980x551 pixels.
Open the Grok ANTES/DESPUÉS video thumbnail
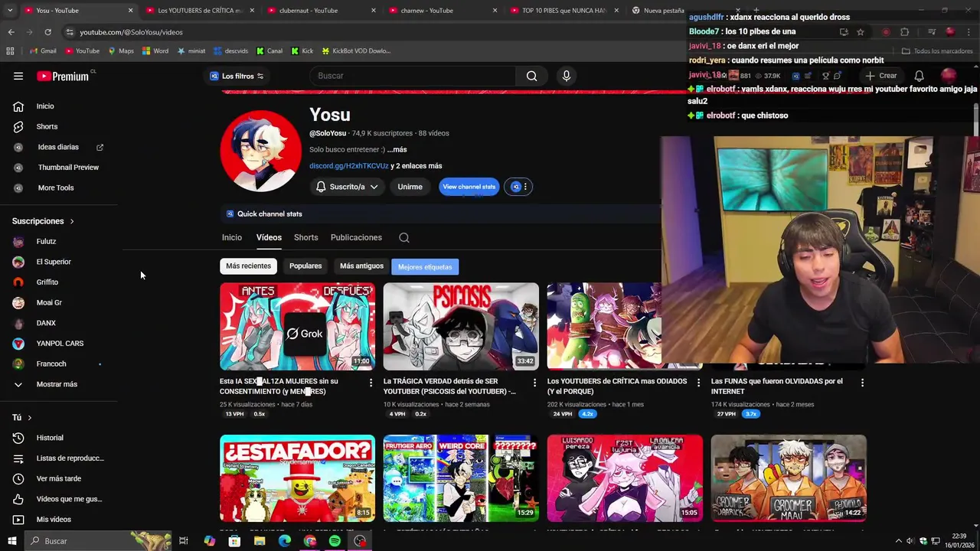pos(297,327)
